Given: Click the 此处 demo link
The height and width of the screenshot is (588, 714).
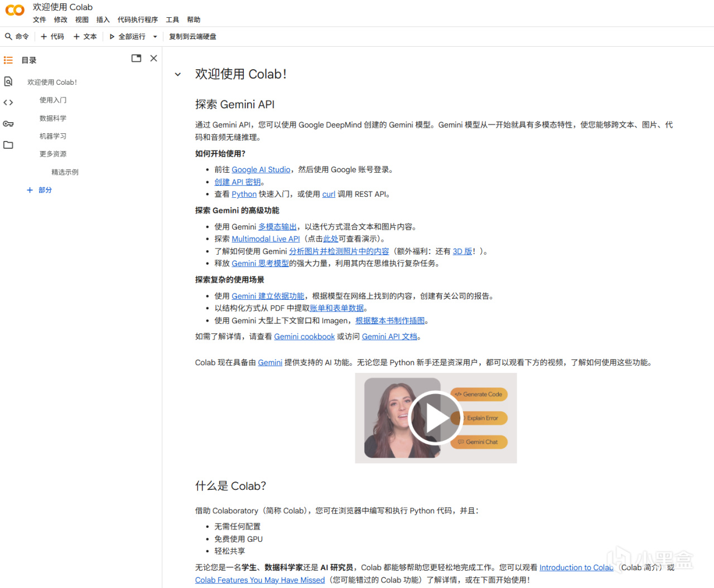Looking at the screenshot, I should [x=331, y=239].
